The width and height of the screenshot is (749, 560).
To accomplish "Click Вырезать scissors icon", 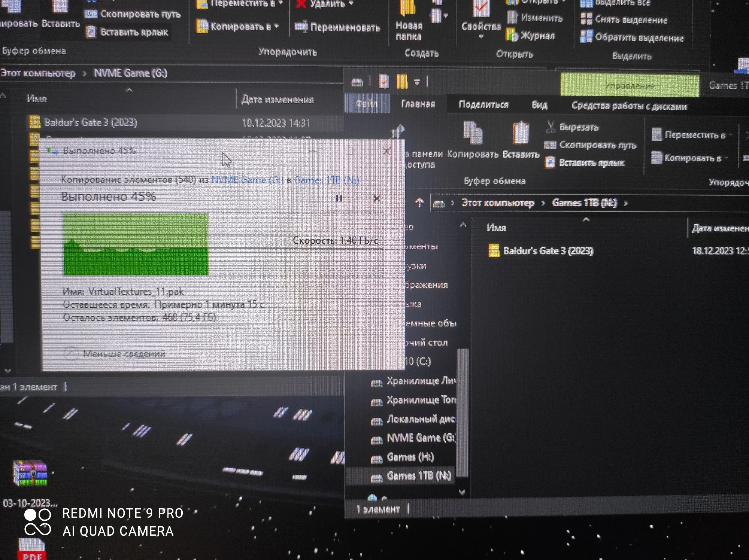I will point(551,127).
